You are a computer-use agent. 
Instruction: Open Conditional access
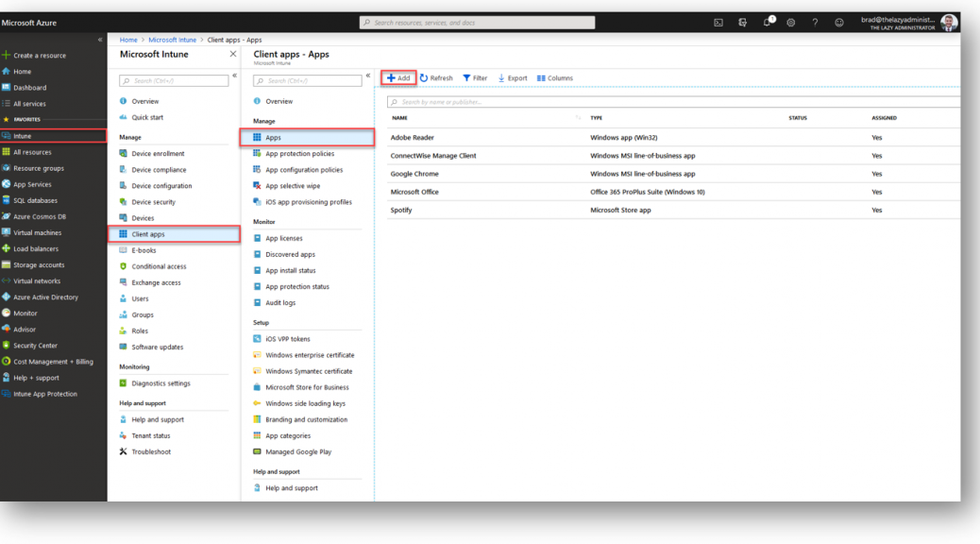159,266
